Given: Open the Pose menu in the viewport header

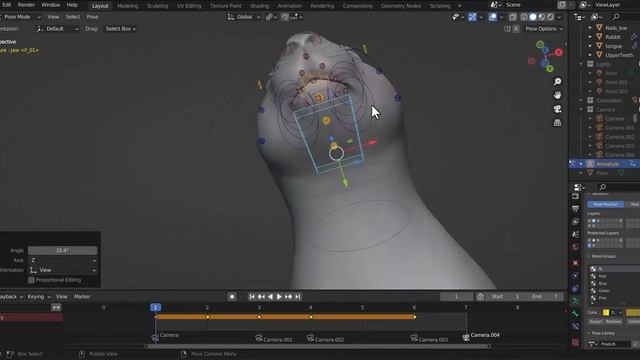Looking at the screenshot, I should coord(92,17).
